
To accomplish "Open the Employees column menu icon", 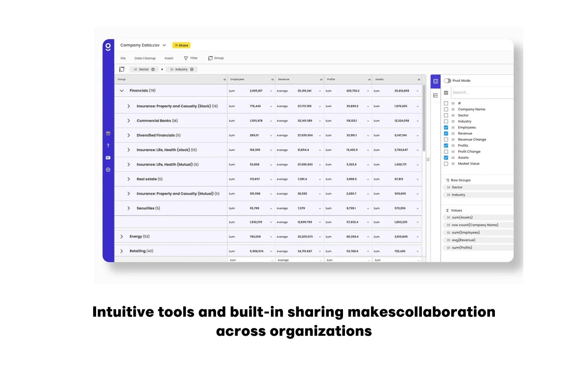I will coord(272,79).
